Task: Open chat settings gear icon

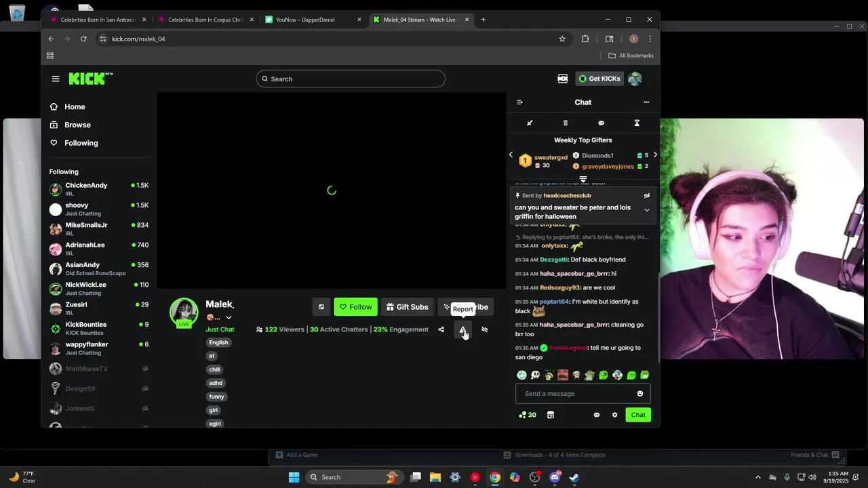Action: click(x=615, y=415)
